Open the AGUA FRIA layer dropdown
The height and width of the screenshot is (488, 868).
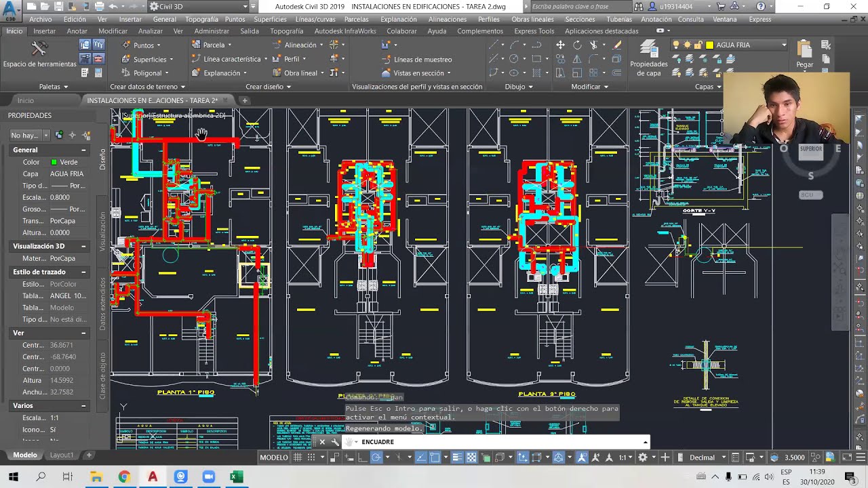point(784,45)
